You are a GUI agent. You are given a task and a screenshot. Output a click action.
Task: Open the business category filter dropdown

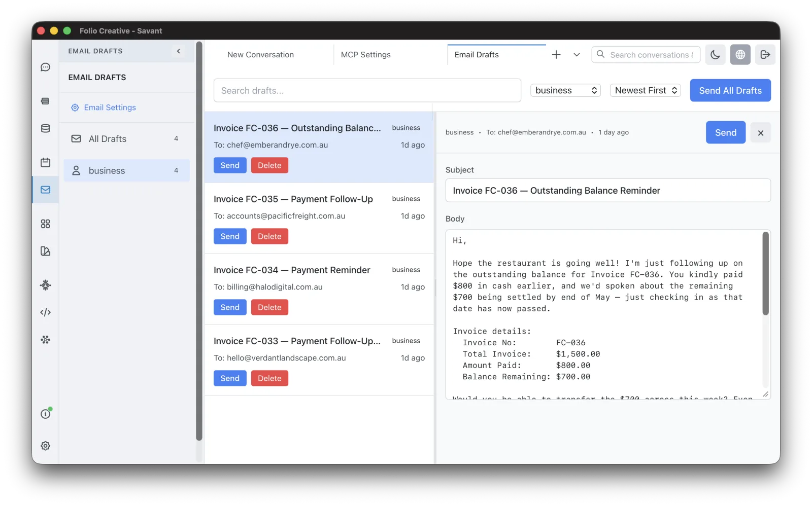565,90
